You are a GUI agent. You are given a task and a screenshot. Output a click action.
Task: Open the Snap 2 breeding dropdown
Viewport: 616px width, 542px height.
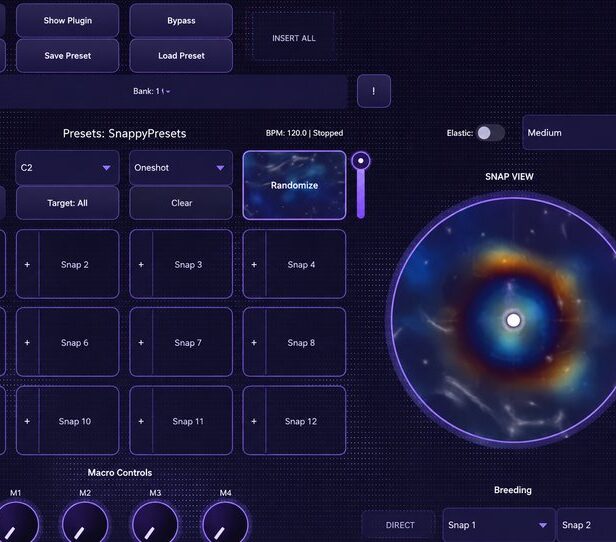(x=587, y=525)
